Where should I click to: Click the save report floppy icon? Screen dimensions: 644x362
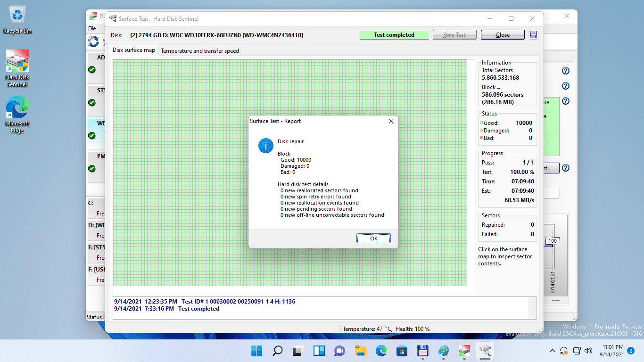(x=534, y=35)
